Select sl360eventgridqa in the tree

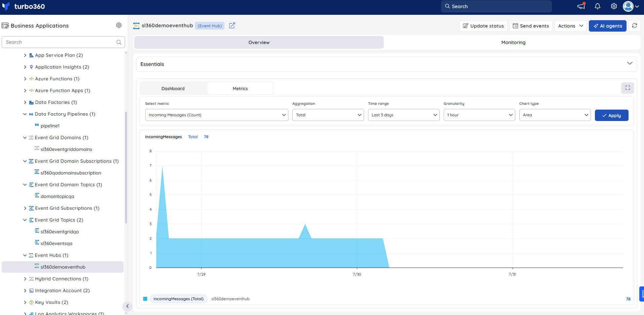click(x=59, y=232)
